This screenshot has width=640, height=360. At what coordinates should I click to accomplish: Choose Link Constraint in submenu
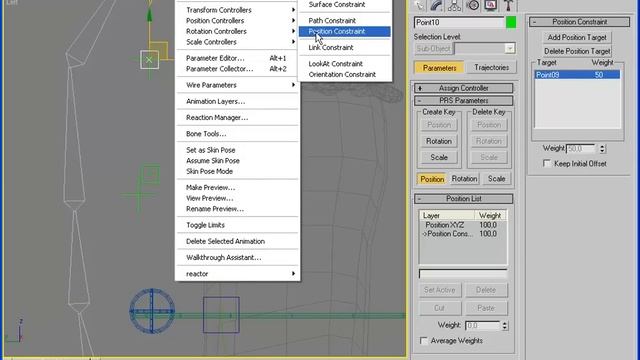(x=344, y=48)
